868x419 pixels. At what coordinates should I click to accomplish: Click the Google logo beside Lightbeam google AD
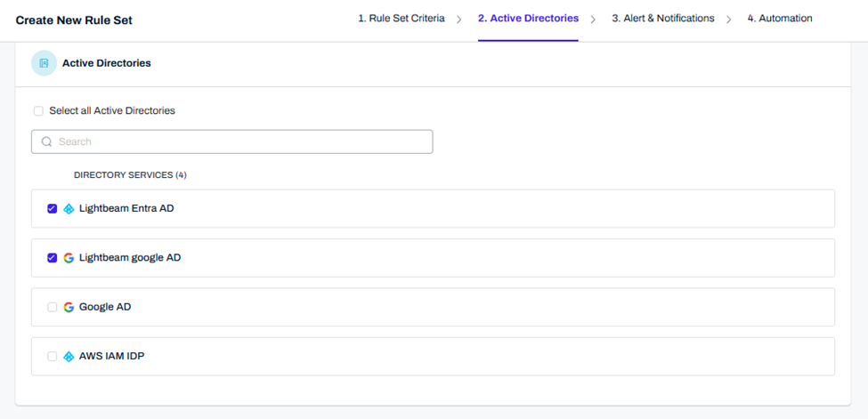click(69, 258)
